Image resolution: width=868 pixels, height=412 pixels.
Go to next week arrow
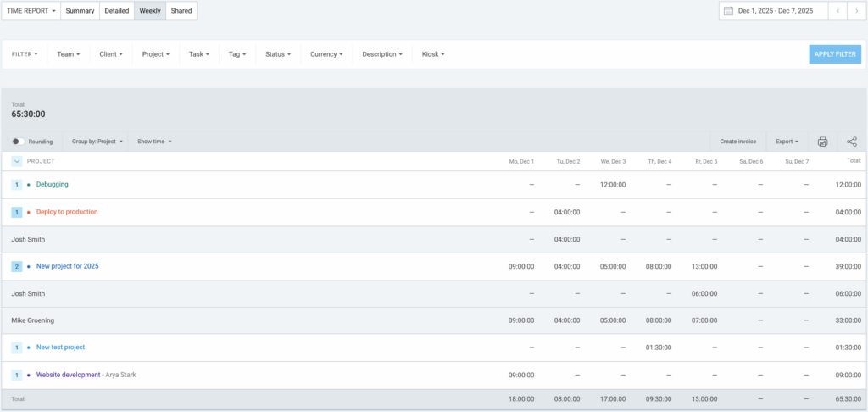tap(855, 11)
